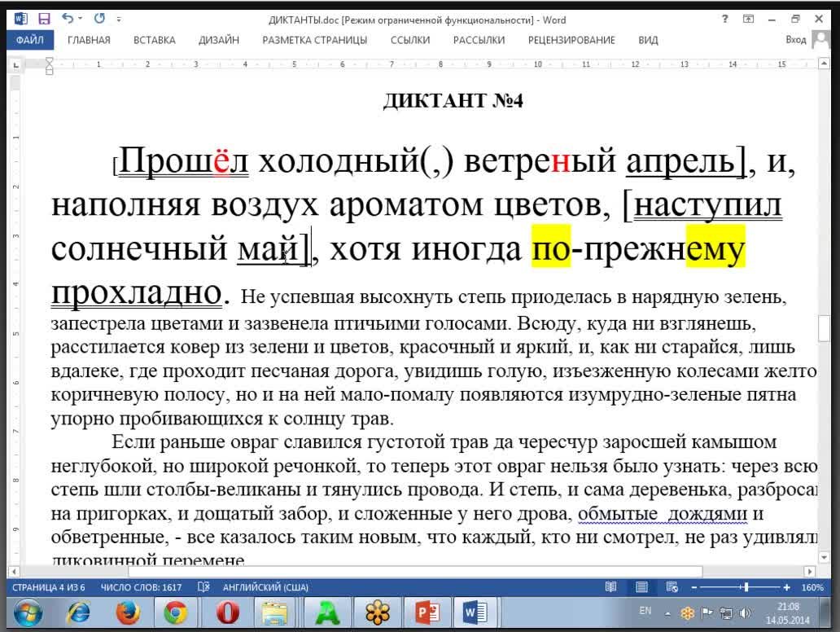840x632 pixels.
Task: Expand the undo history dropdown arrow
Action: click(x=80, y=19)
